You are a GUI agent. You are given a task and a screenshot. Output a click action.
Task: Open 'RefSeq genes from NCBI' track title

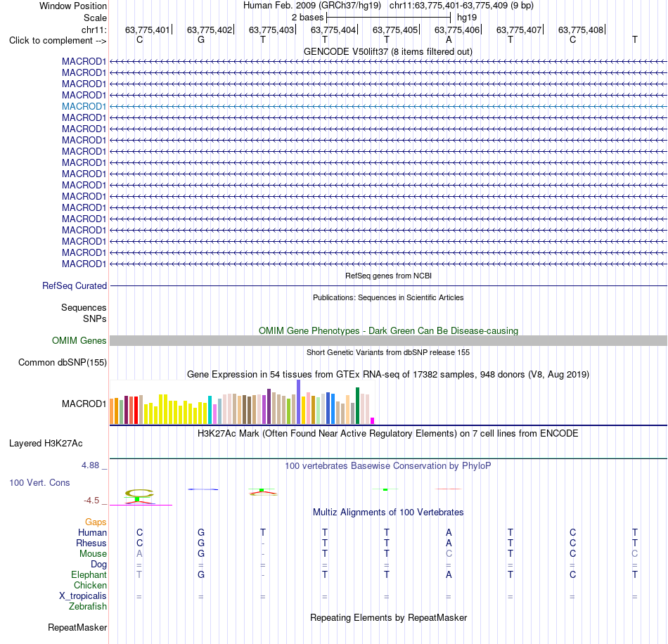click(x=388, y=276)
